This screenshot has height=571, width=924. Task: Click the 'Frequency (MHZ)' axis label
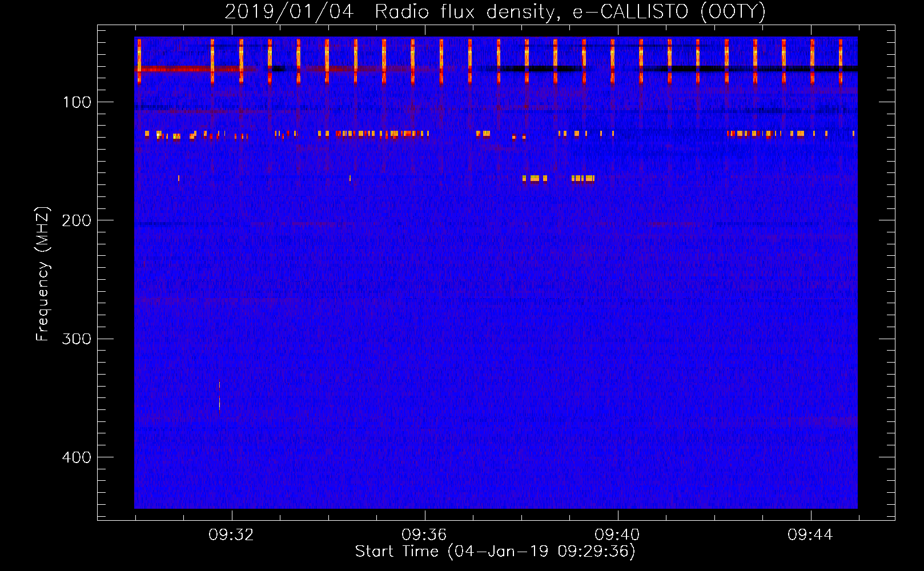43,274
